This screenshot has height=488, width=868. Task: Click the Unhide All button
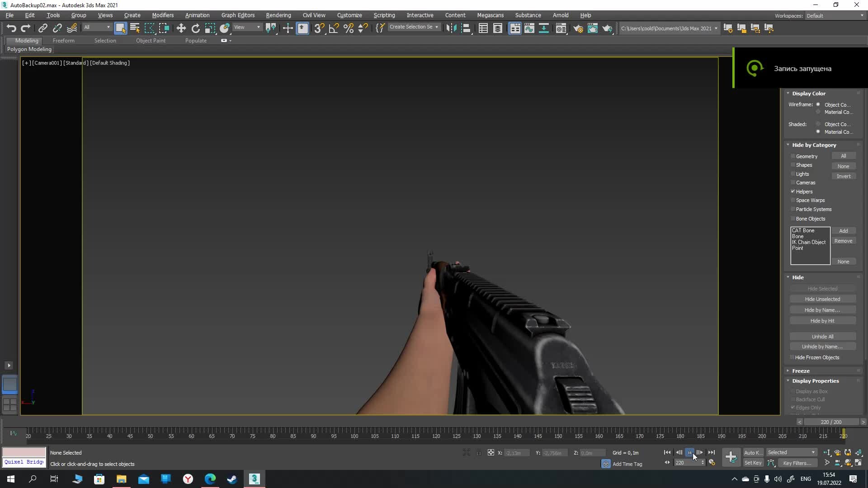tap(822, 337)
